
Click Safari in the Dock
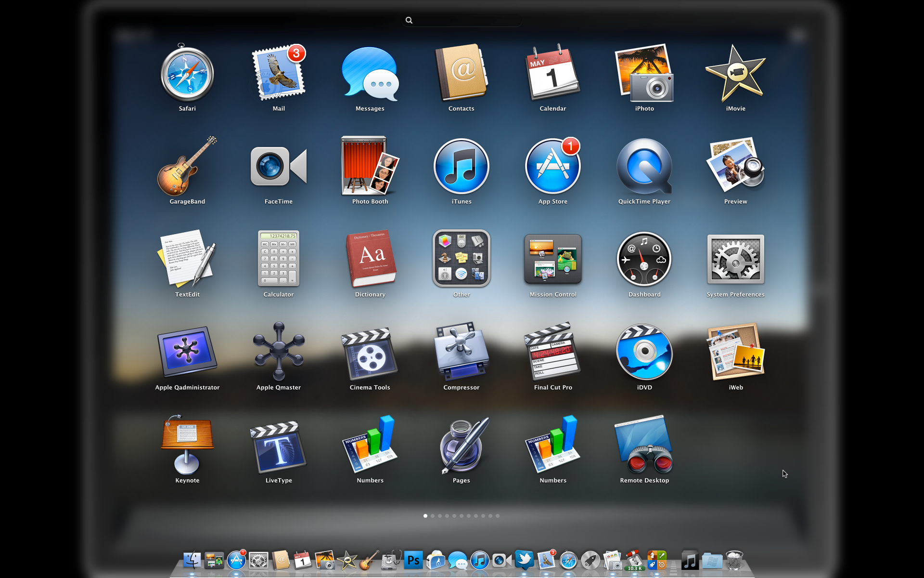568,560
